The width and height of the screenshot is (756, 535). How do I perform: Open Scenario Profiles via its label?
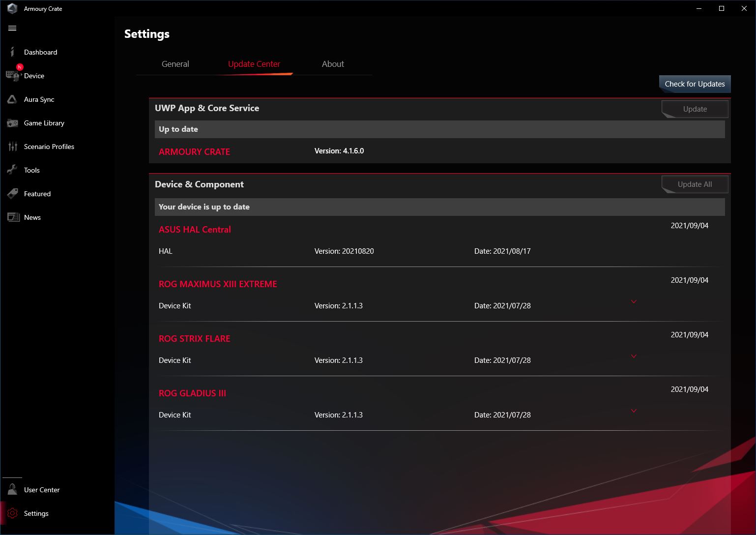pos(49,147)
